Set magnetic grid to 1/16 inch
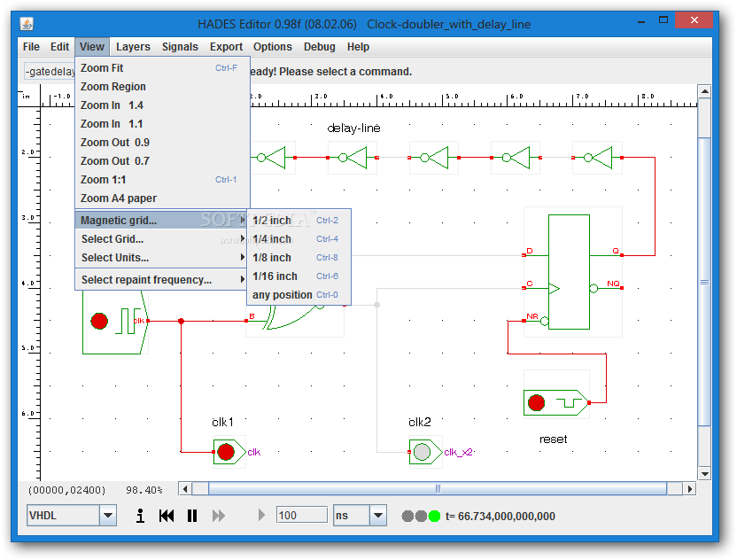737x560 pixels. tap(299, 276)
